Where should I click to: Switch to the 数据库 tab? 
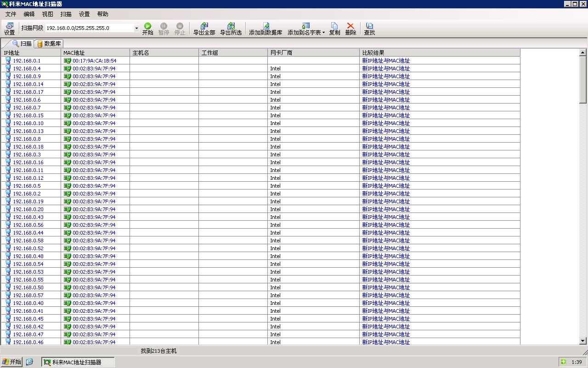click(49, 44)
